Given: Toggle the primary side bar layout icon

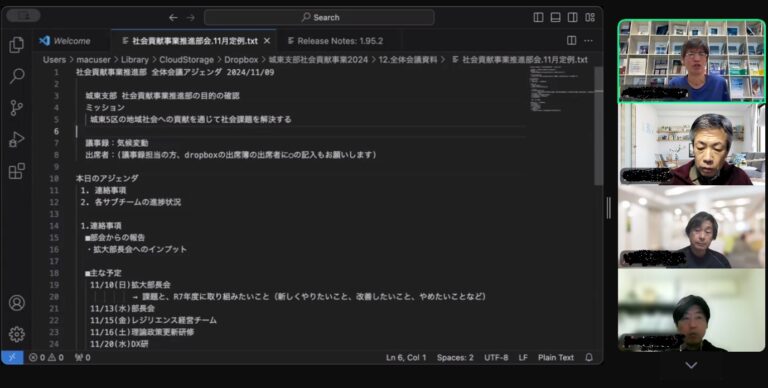Looking at the screenshot, I should [538, 17].
